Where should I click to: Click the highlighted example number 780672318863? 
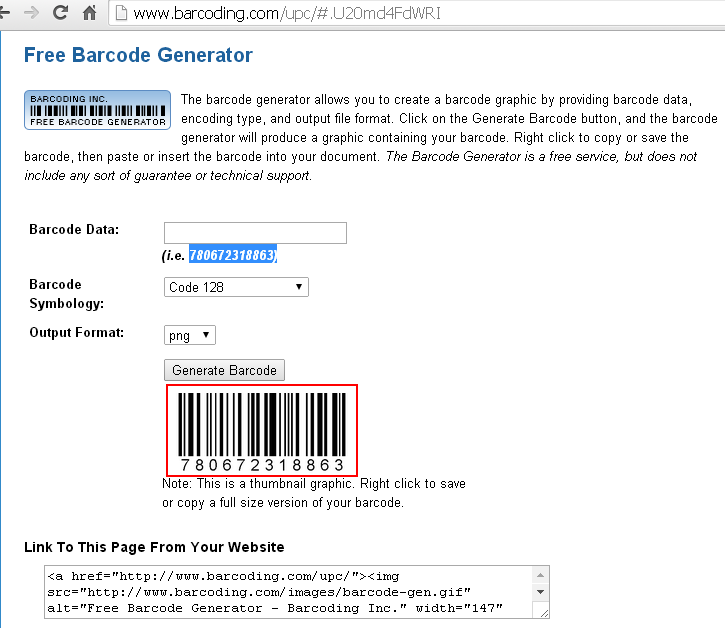coord(233,255)
